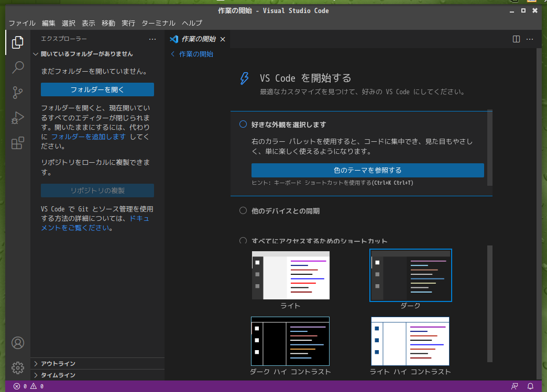The image size is (547, 392).
Task: Click the 色のテーマを参照する button
Action: click(x=368, y=170)
